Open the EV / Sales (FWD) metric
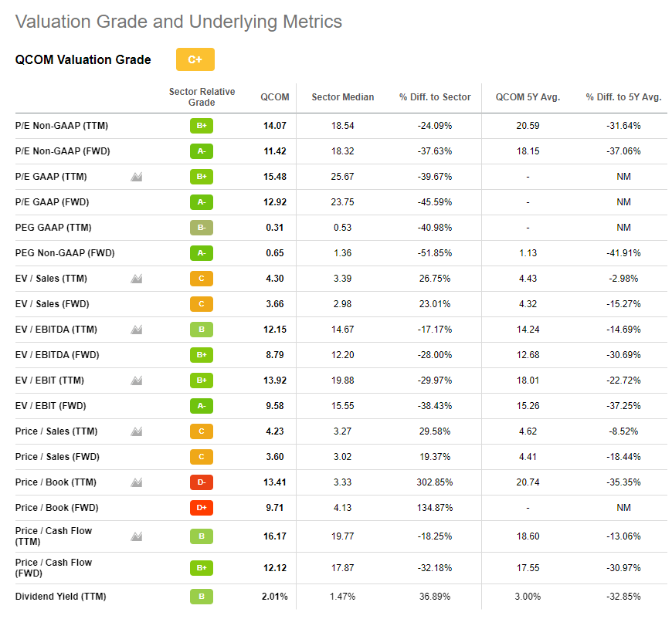The width and height of the screenshot is (672, 619). pos(53,304)
